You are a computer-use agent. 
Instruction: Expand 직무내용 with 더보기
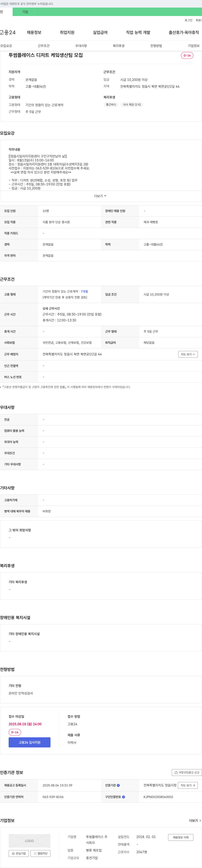(x=101, y=196)
